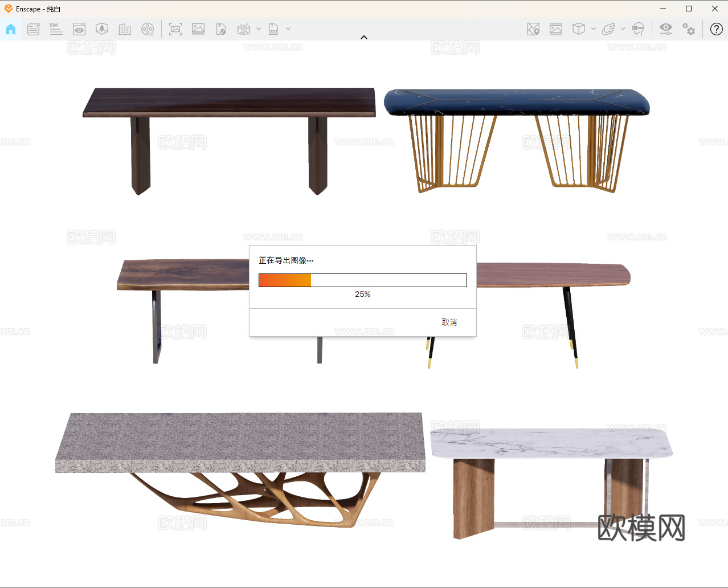
Task: Expand the EXE export dropdown arrow
Action: pos(288,28)
